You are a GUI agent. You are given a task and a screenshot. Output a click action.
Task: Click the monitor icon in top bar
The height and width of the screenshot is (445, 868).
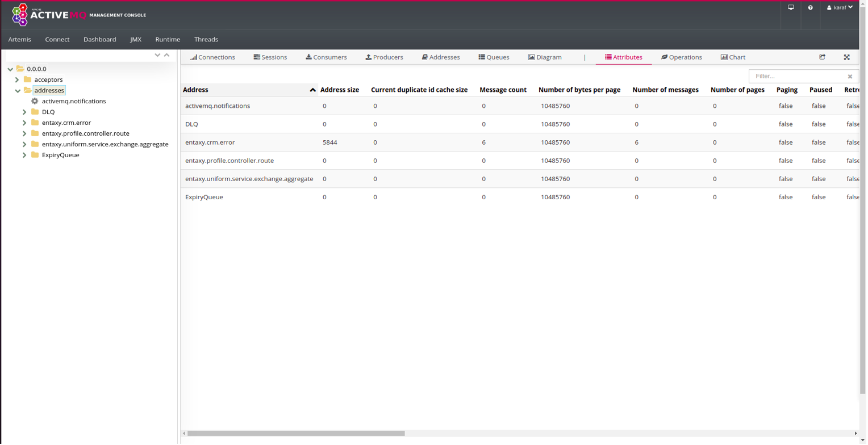[x=792, y=8]
